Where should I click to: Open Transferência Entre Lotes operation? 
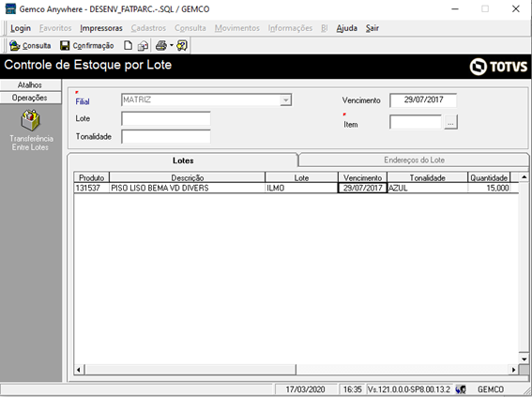click(31, 130)
